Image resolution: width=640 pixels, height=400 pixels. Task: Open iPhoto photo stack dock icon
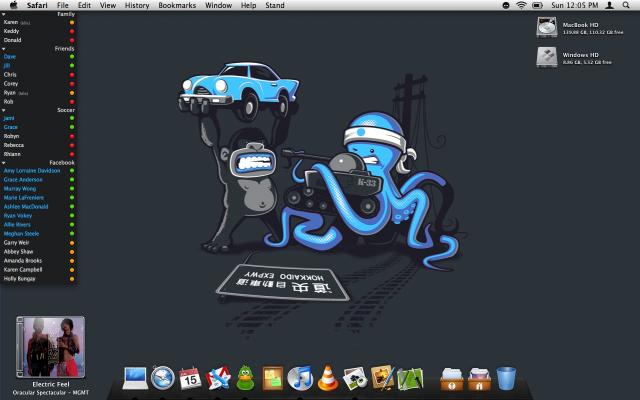(x=355, y=378)
